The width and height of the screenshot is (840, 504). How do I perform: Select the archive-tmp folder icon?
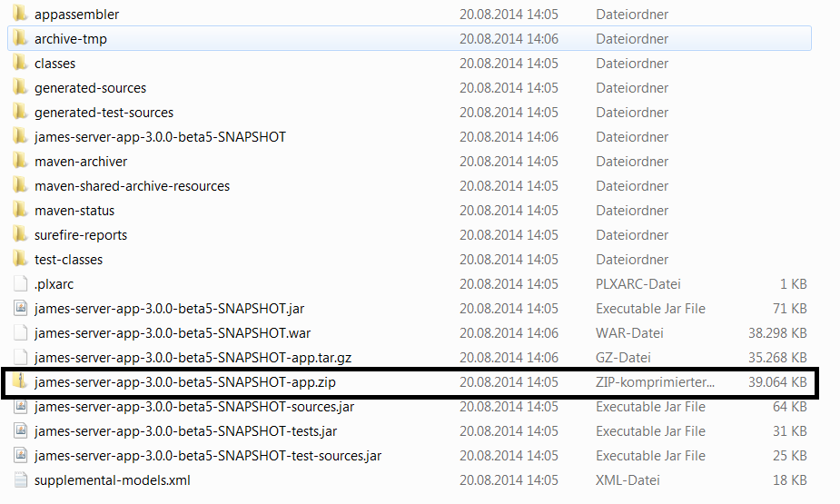tap(20, 39)
